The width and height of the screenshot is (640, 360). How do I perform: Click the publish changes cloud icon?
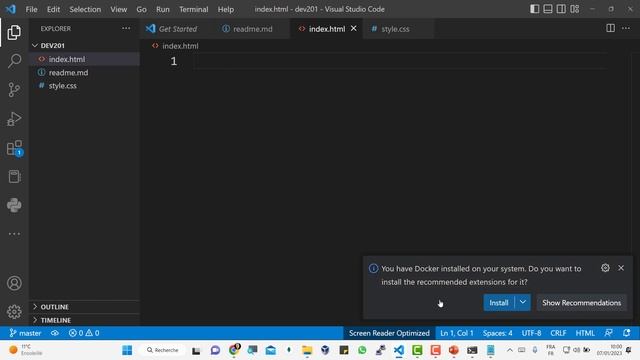tap(55, 333)
